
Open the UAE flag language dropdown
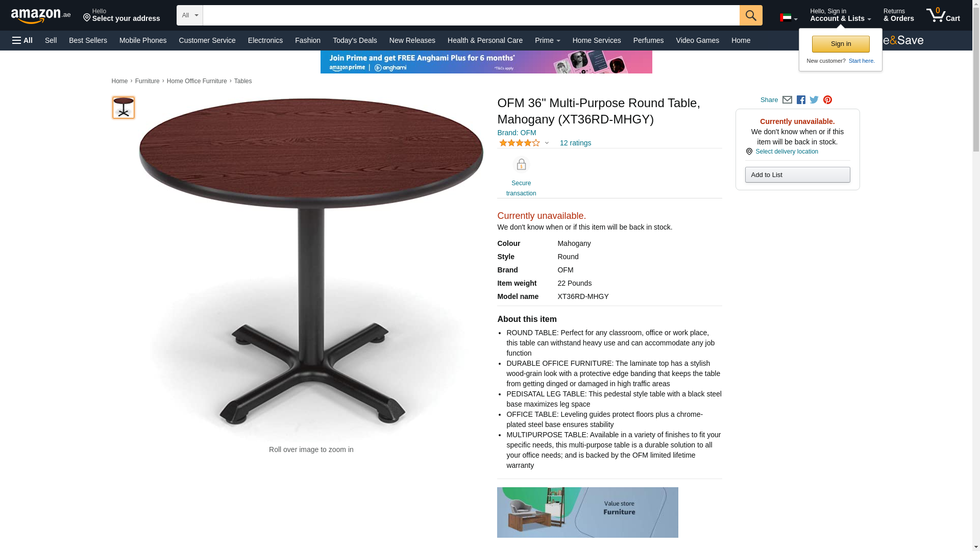(x=788, y=18)
